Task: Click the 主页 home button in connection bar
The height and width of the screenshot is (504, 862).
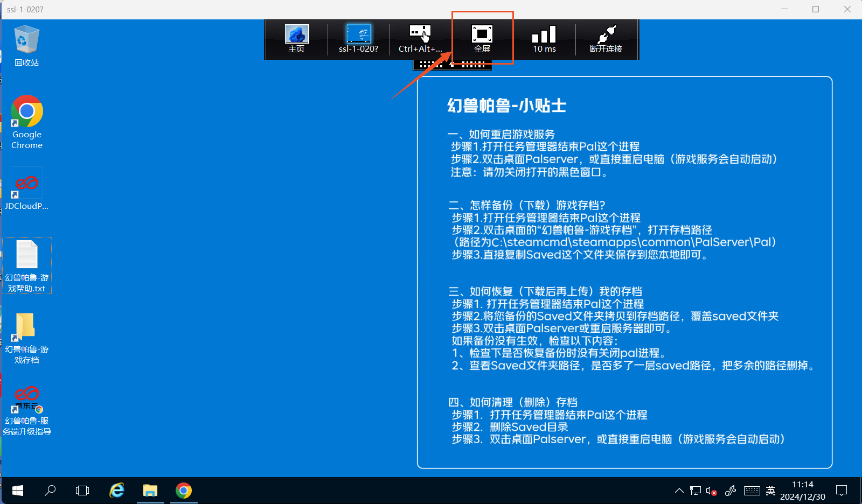Action: pyautogui.click(x=296, y=39)
